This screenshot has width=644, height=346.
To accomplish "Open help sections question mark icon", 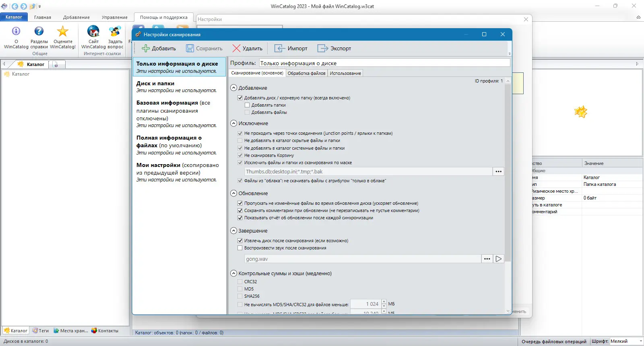I will pyautogui.click(x=39, y=31).
